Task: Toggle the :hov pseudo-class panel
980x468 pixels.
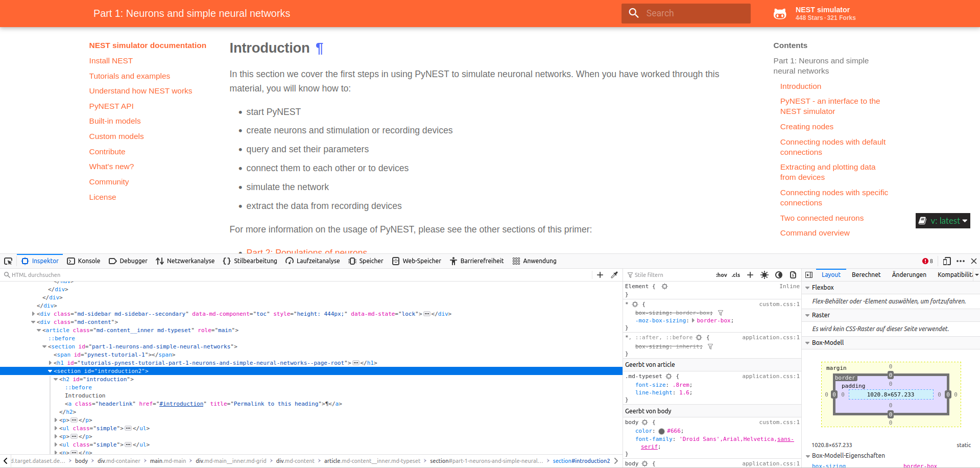Action: coord(721,275)
